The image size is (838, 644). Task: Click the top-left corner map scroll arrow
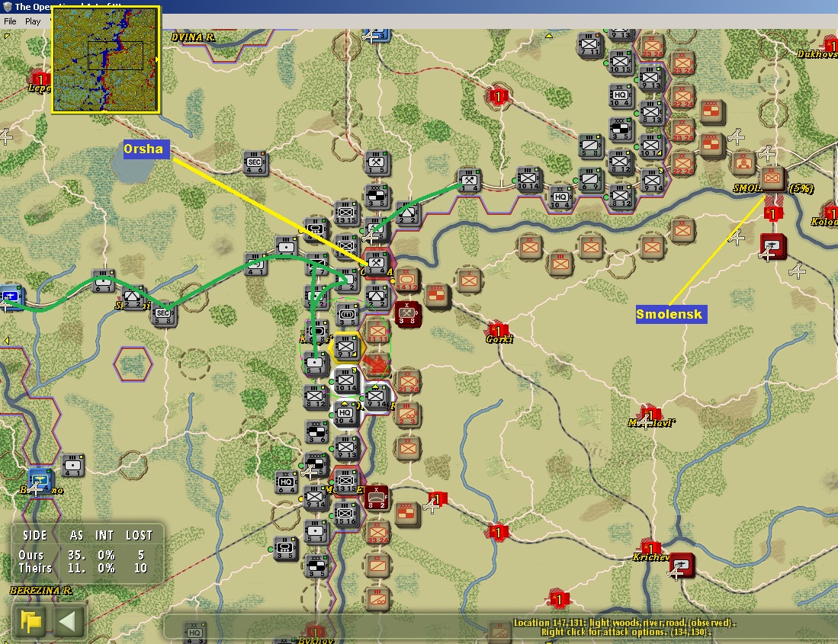pyautogui.click(x=6, y=36)
